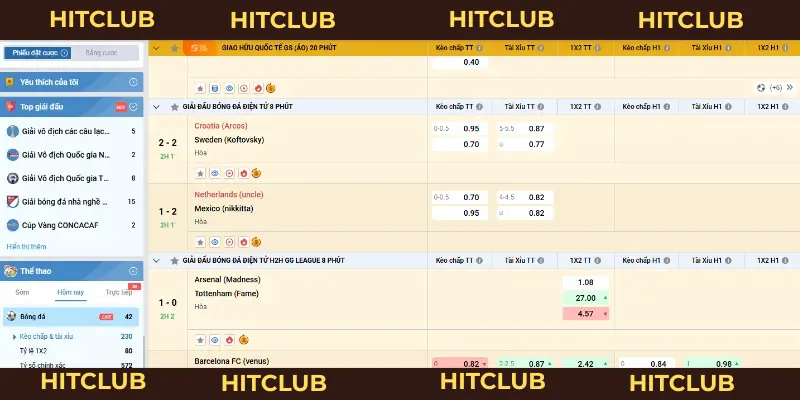This screenshot has height=400, width=800.
Task: Switch to the Trực tiếp tab
Action: [119, 292]
